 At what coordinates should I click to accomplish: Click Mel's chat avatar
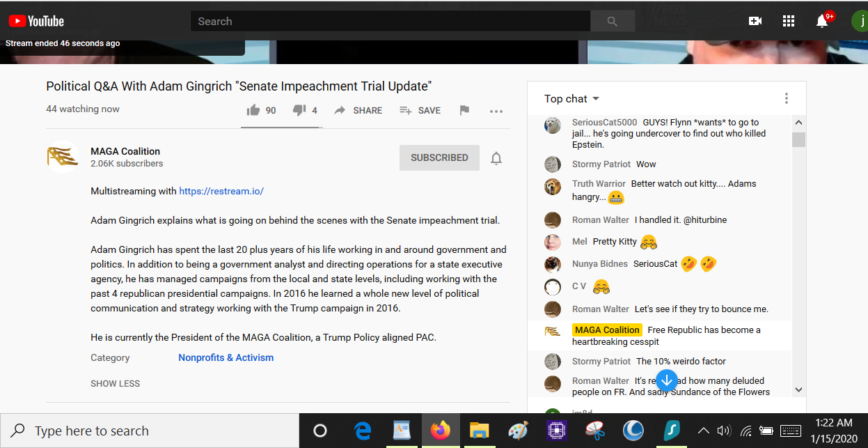(x=553, y=242)
